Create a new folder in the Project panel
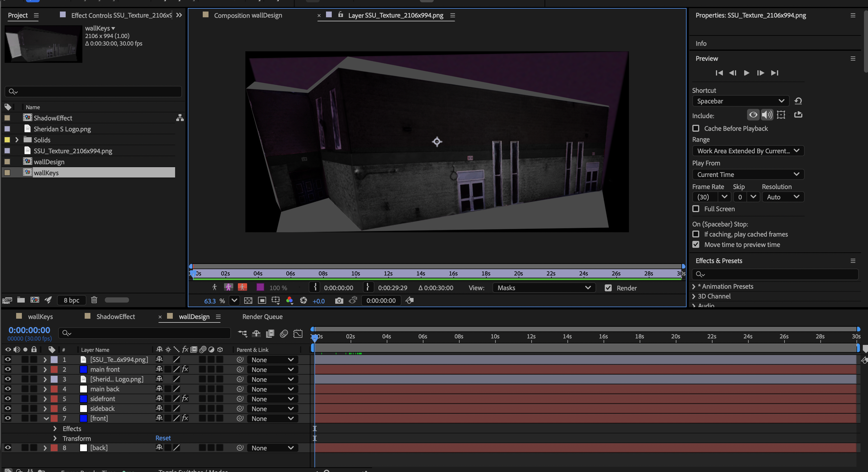 (21, 300)
